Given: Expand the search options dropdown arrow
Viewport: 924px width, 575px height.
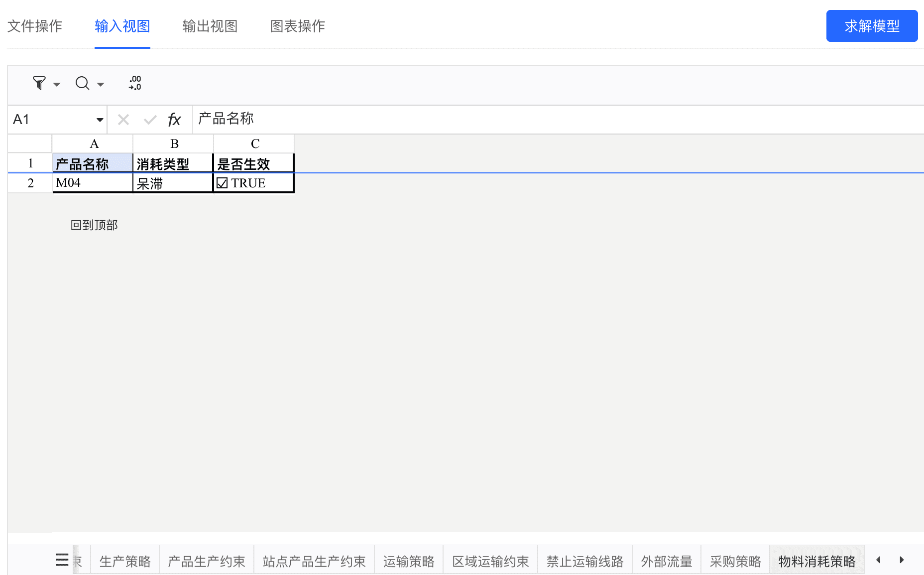Looking at the screenshot, I should tap(101, 84).
